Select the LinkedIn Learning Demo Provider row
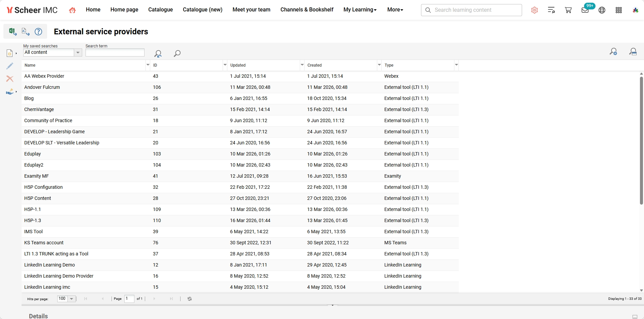Image resolution: width=644 pixels, height=319 pixels. coord(240,276)
